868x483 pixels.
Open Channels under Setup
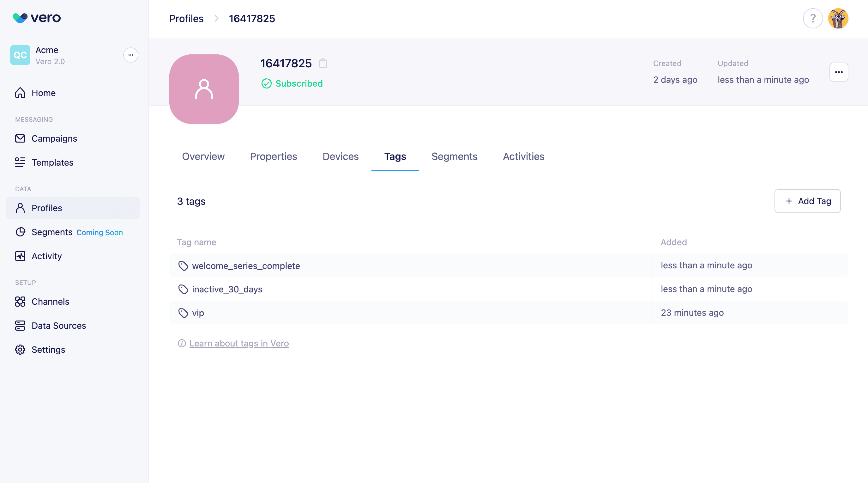[x=50, y=301]
